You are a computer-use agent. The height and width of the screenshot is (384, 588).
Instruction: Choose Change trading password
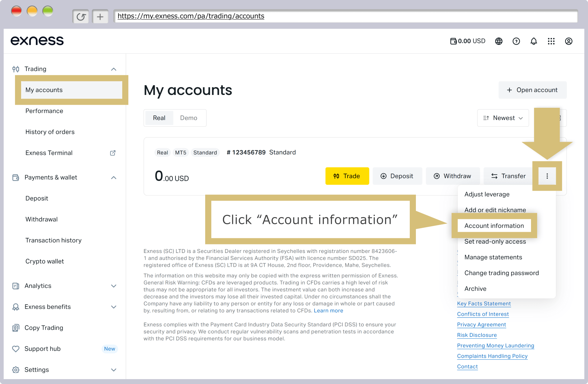point(501,273)
